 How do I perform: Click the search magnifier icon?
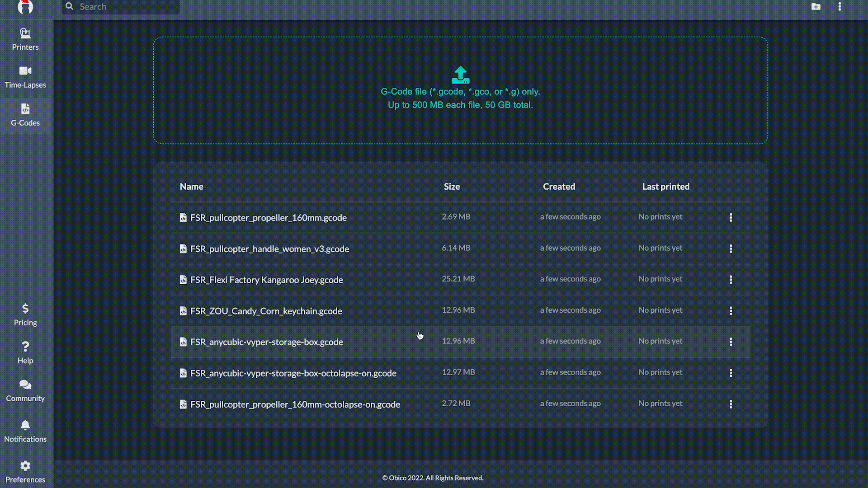click(x=69, y=6)
